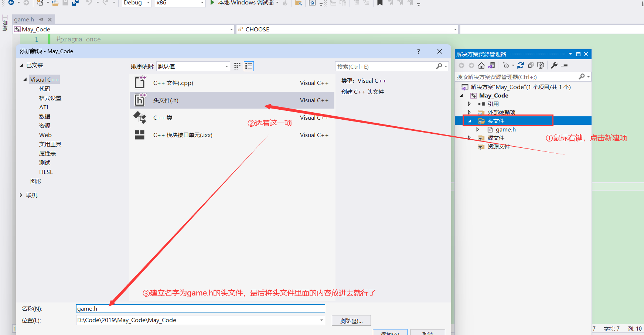This screenshot has width=644, height=335.
Task: Open the 工具箱 toolbox side tab
Action: (5, 23)
